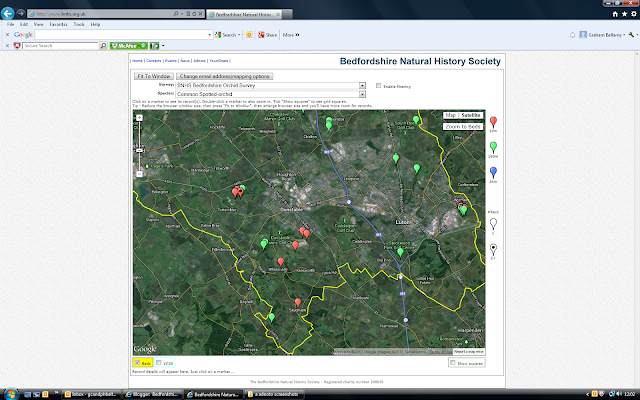Expand the Google search box dropdown arrow
This screenshot has height=400, width=640.
209,35
